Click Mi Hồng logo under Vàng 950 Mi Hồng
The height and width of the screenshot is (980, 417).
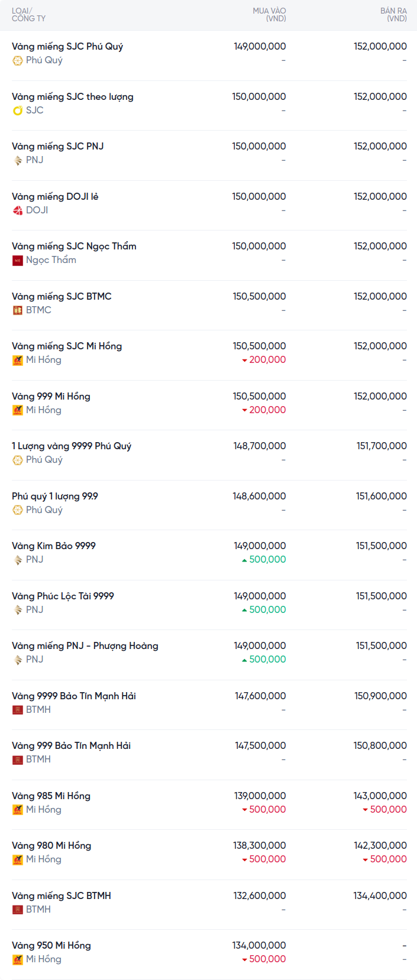(18, 959)
